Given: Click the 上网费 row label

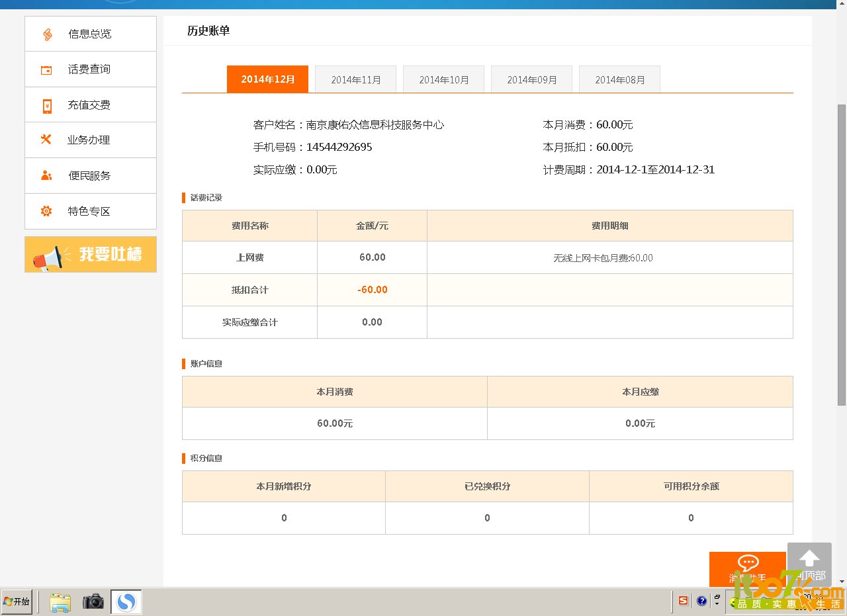Looking at the screenshot, I should tap(250, 257).
